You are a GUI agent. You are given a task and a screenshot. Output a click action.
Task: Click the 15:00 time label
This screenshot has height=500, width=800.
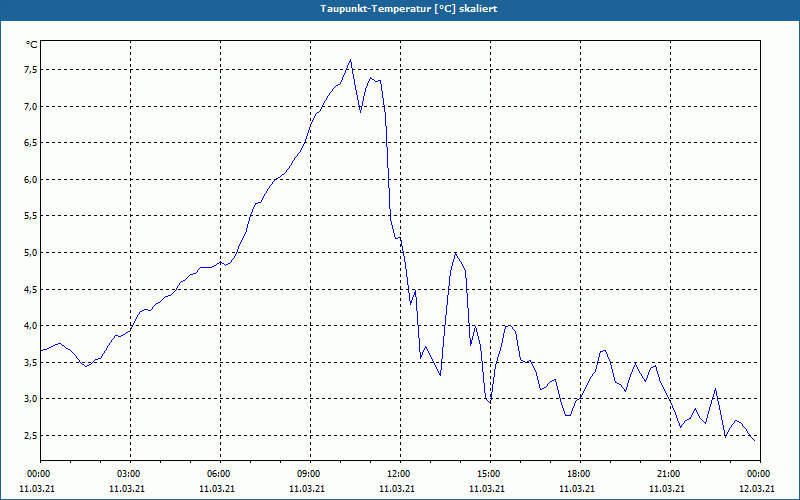coord(490,474)
